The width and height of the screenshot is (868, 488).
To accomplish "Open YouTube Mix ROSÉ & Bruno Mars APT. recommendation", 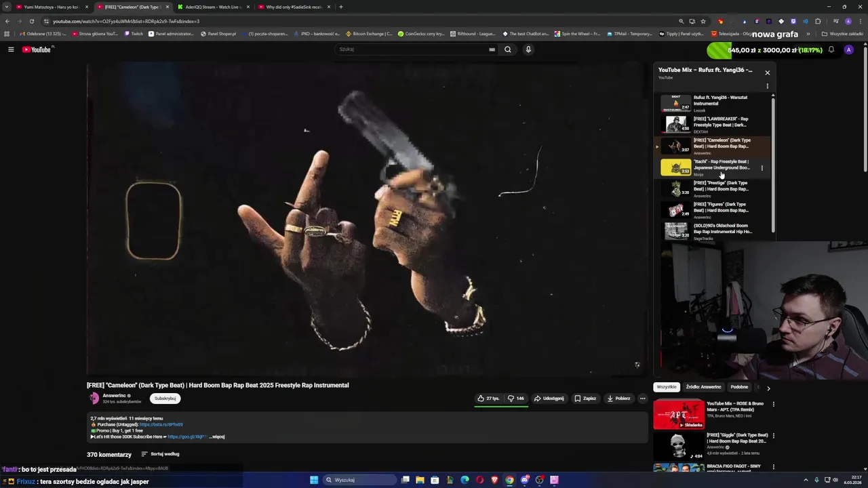I will [x=712, y=414].
